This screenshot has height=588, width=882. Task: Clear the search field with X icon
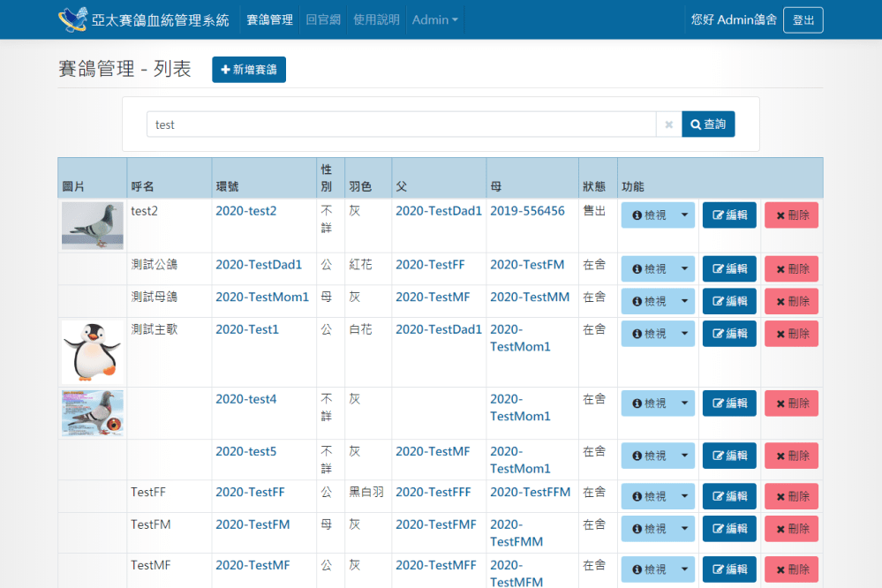point(668,124)
